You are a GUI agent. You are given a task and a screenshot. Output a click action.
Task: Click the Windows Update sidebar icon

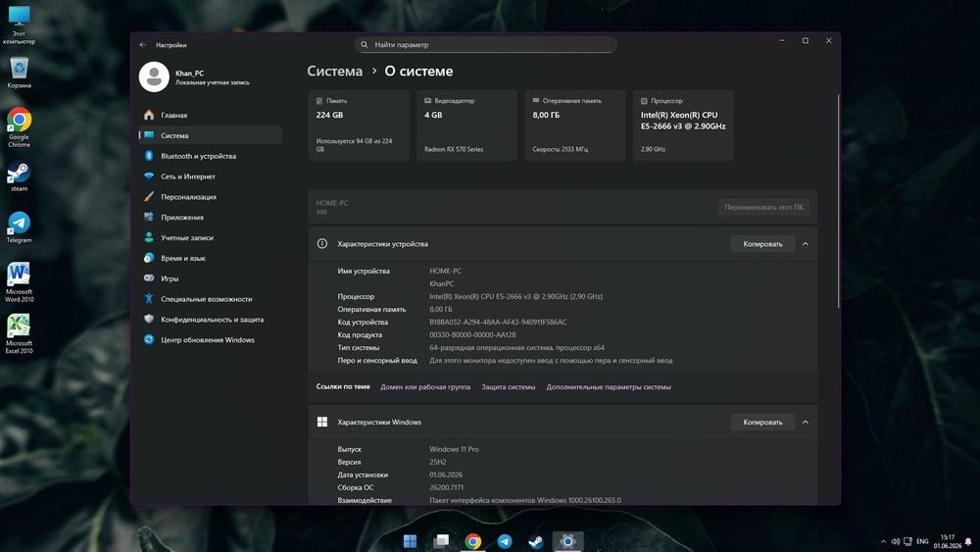point(149,339)
